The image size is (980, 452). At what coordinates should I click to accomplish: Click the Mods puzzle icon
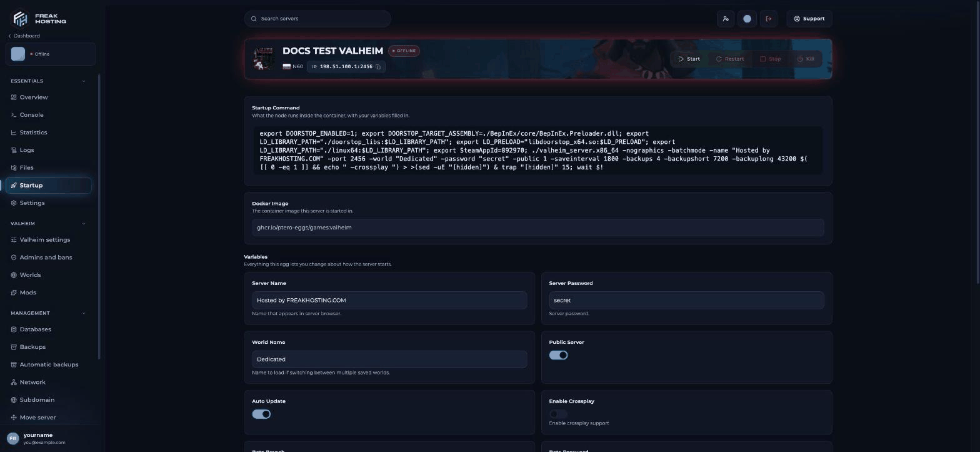(14, 293)
